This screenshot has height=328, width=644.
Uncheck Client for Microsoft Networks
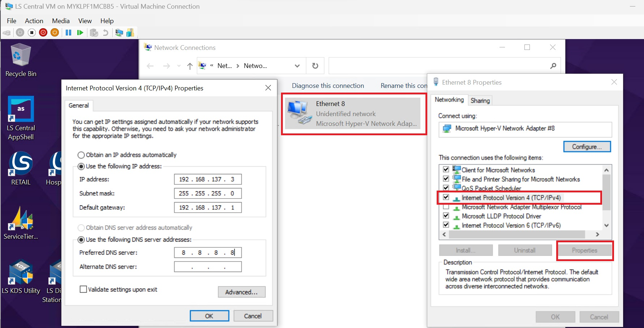click(446, 170)
